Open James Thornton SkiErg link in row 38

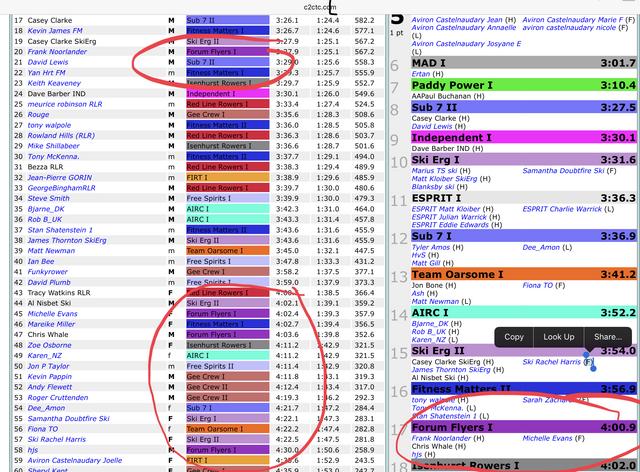[67, 240]
